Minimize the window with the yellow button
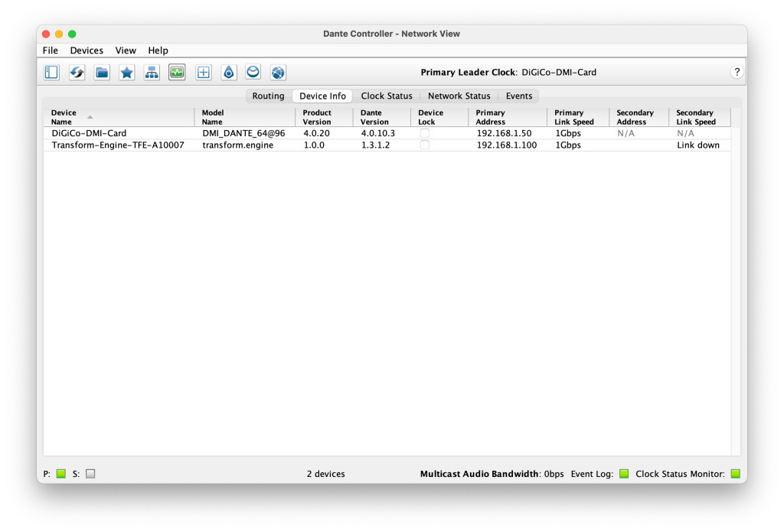The image size is (784, 532). pos(59,34)
